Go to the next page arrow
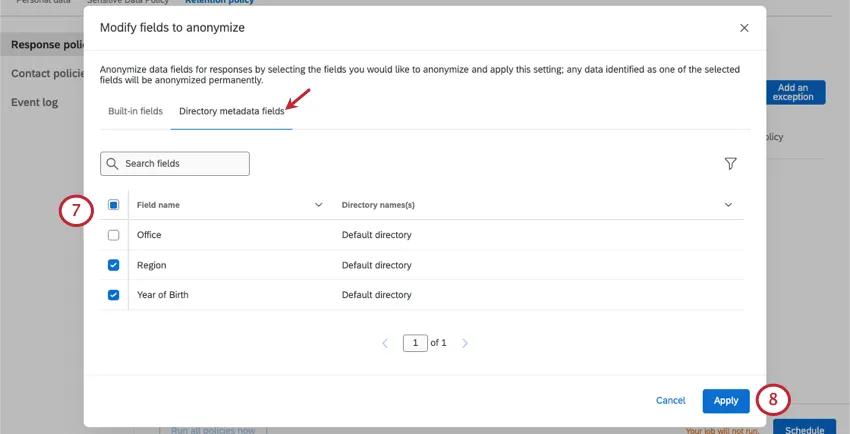 (x=465, y=343)
